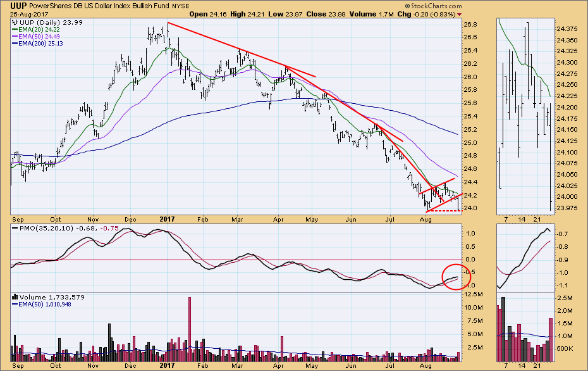This screenshot has height=371, width=588.
Task: Click the Aug label on the bottom time axis
Action: (426, 366)
